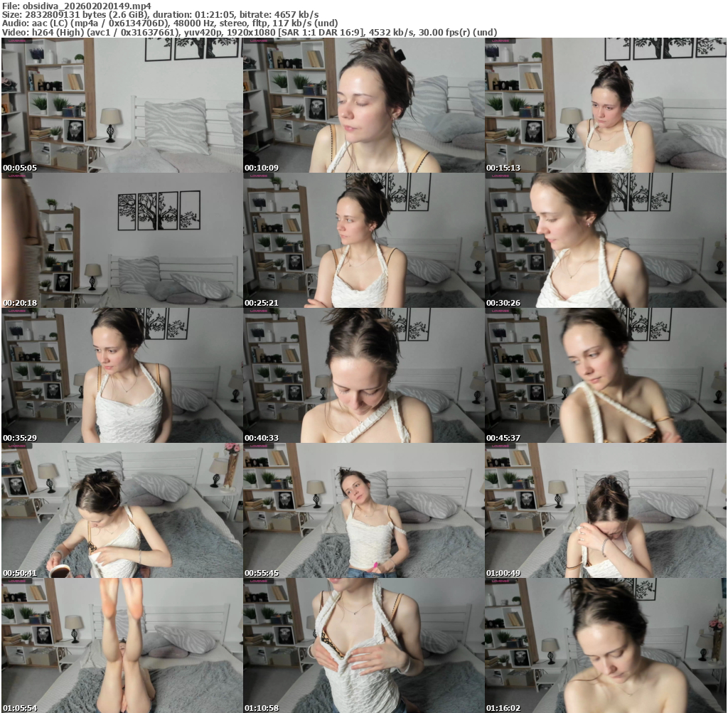Select the thumbnail at 00:15:13
This screenshot has height=713, width=728.
coord(606,105)
